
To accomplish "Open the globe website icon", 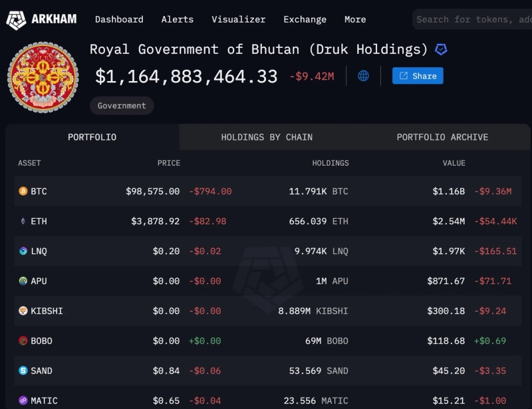I will (x=364, y=76).
